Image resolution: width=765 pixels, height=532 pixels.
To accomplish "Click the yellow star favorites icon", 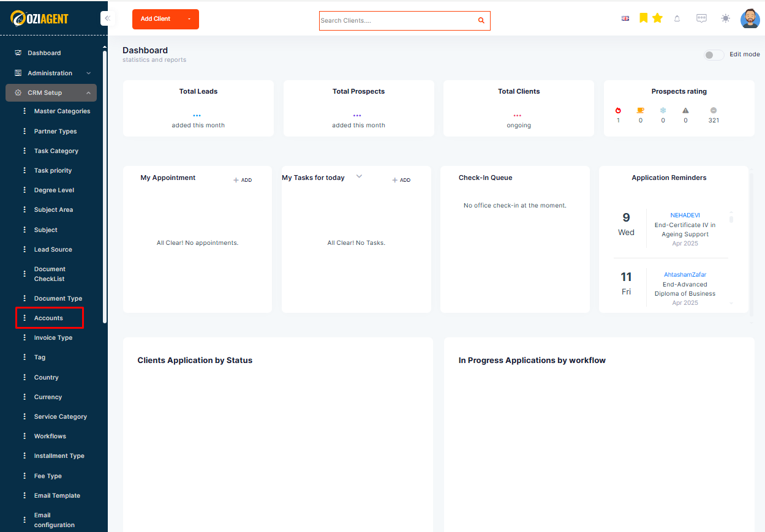I will coord(657,18).
